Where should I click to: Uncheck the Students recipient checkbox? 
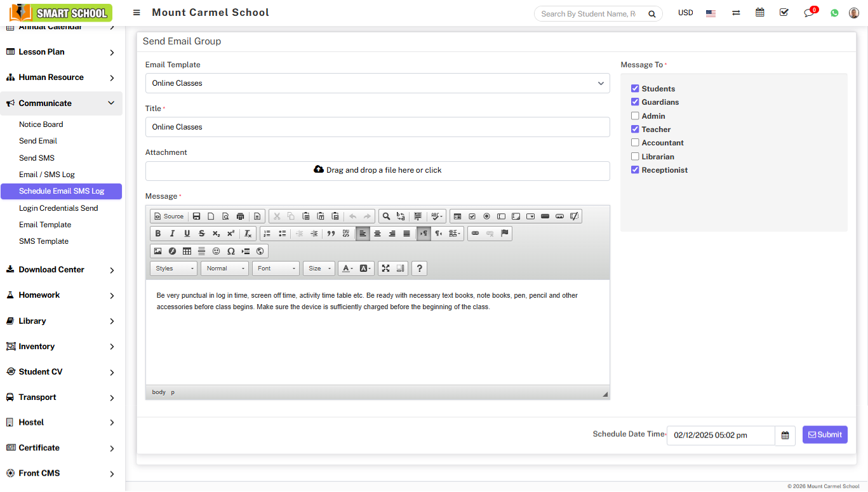pos(635,89)
